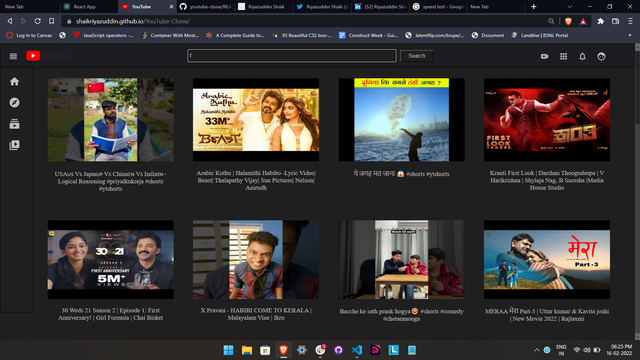Open USA vs Japan vs China video thumbnail
The image size is (640, 360).
point(111,120)
